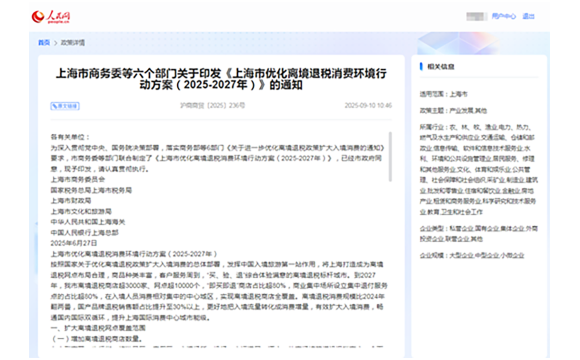Select 大型企业 under 企业规模
This screenshot has height=360, width=580.
(x=461, y=255)
